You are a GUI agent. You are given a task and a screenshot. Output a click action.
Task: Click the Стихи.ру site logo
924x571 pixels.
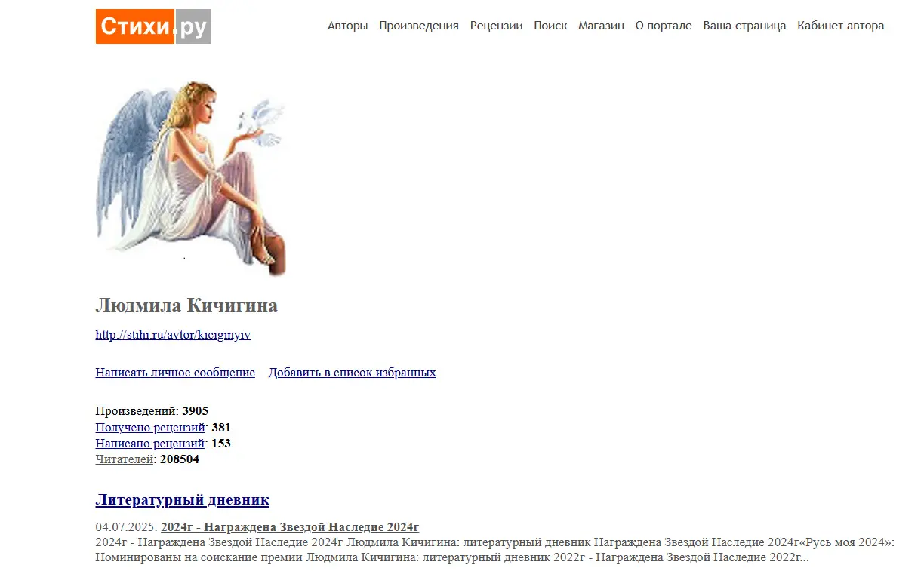click(x=152, y=26)
